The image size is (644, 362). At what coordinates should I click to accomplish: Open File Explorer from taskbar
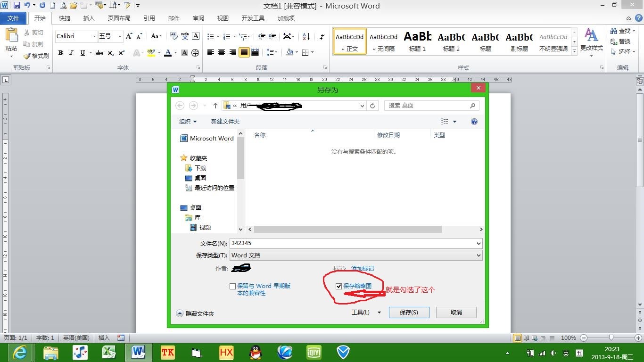pyautogui.click(x=50, y=352)
